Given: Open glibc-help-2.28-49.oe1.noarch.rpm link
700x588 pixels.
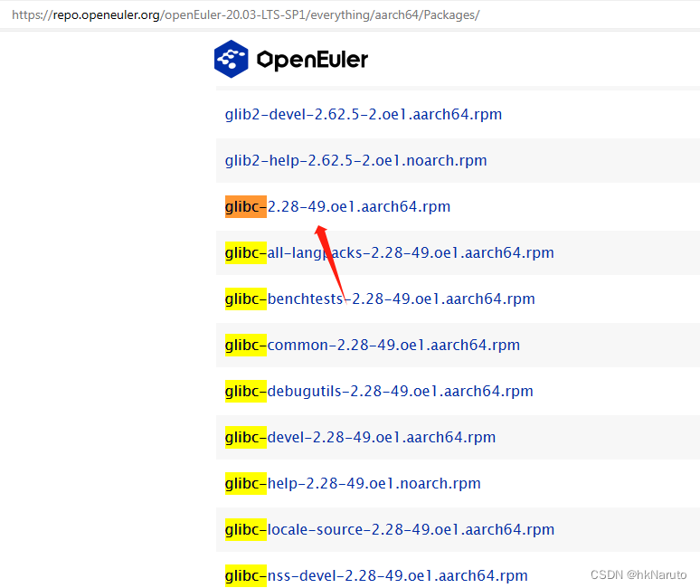Looking at the screenshot, I should [x=353, y=484].
